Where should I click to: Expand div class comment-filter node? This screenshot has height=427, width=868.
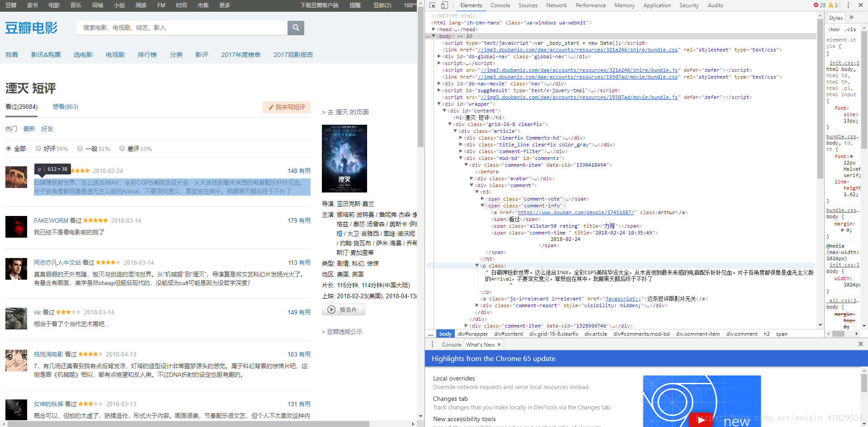(461, 151)
